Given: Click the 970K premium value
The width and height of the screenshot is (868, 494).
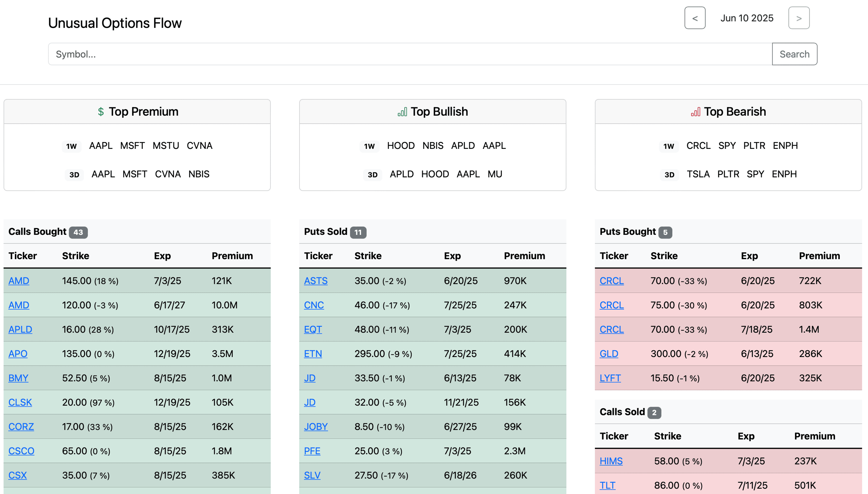Looking at the screenshot, I should (515, 281).
